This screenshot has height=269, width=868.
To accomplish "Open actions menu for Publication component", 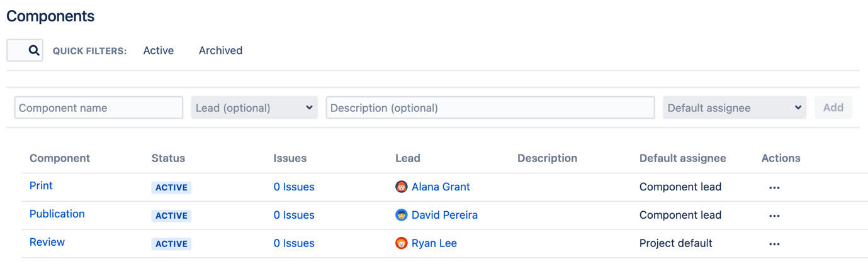I will 774,216.
